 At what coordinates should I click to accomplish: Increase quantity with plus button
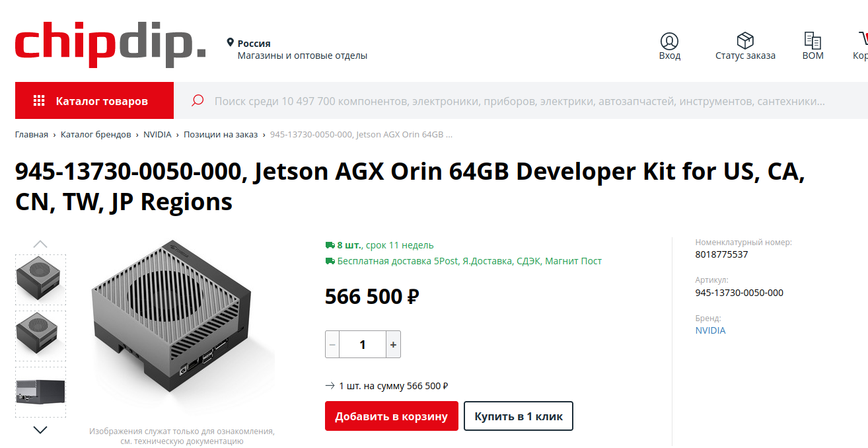393,344
